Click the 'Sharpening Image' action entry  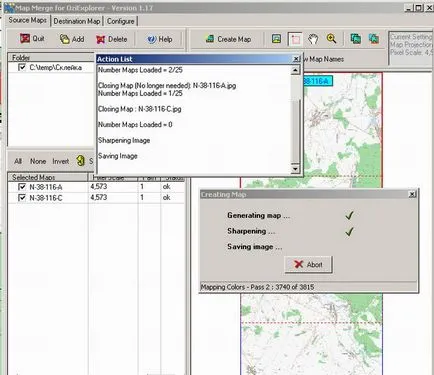point(124,140)
